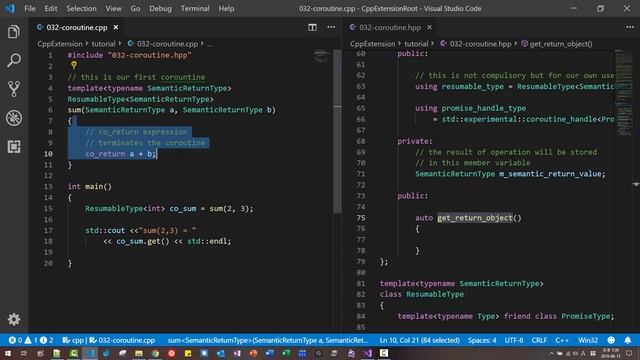Open the Edit menu
640x360 pixels.
click(x=51, y=9)
